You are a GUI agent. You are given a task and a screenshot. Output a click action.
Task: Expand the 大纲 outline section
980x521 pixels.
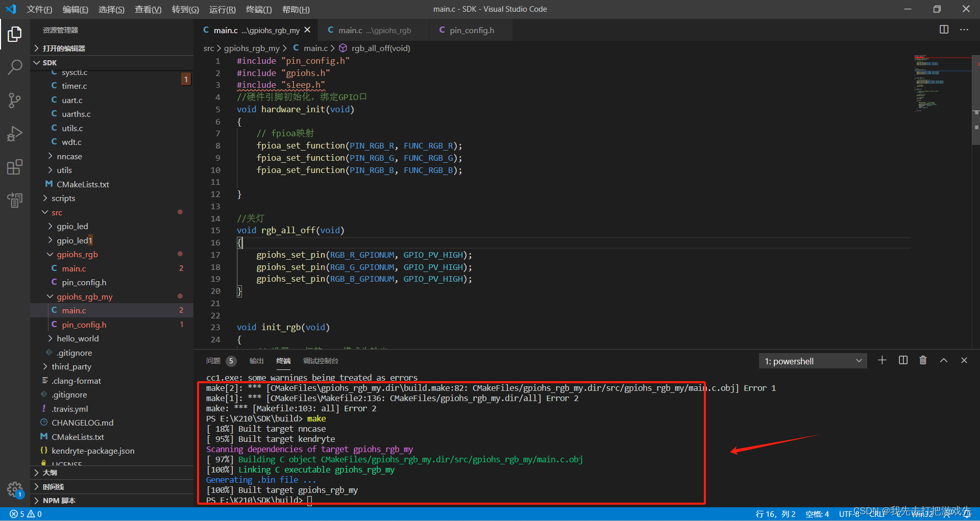click(x=112, y=473)
